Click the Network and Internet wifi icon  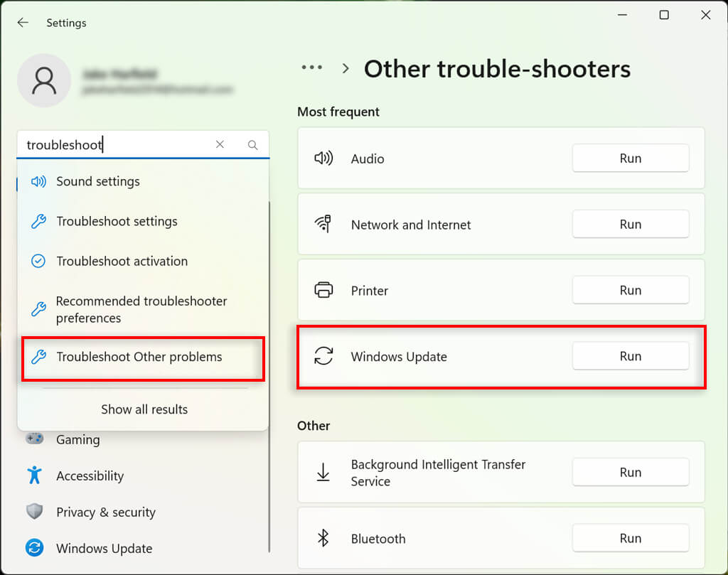coord(323,224)
